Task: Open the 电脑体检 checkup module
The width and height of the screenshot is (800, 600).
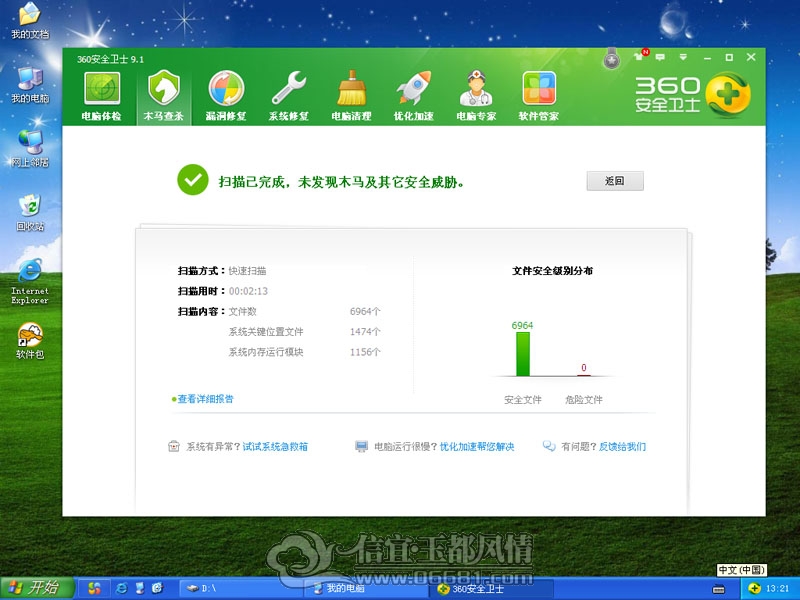Action: [x=101, y=95]
